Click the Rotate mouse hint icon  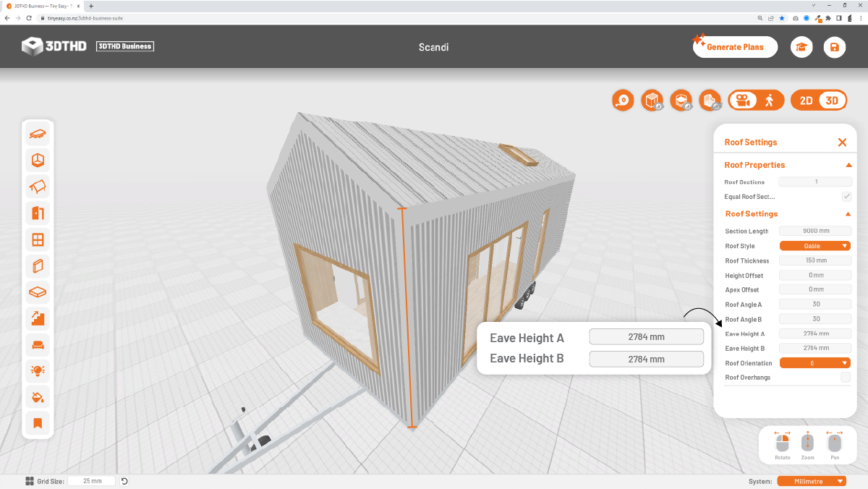pyautogui.click(x=782, y=442)
